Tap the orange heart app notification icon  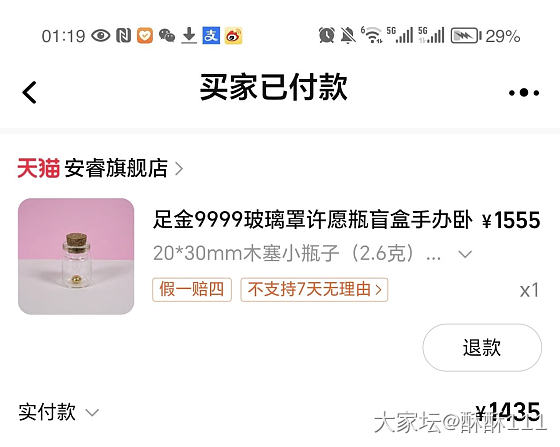pos(145,36)
